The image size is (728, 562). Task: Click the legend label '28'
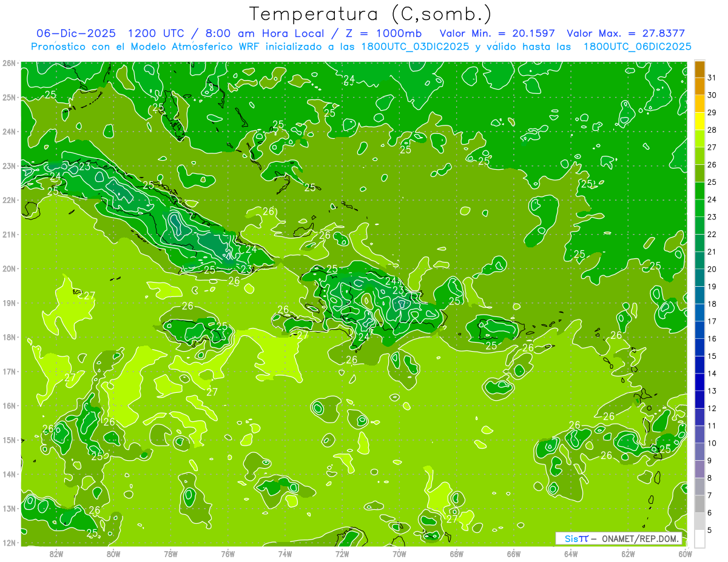tap(712, 130)
